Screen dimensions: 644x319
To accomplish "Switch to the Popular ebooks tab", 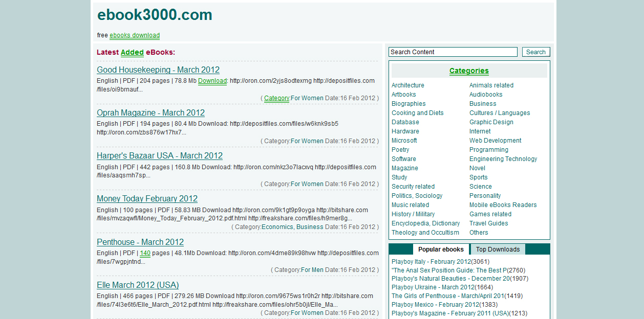I will [x=441, y=249].
